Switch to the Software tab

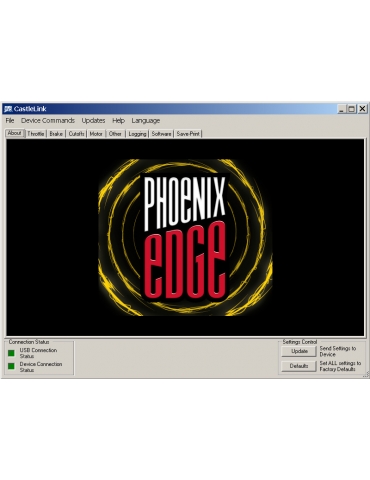pos(161,134)
